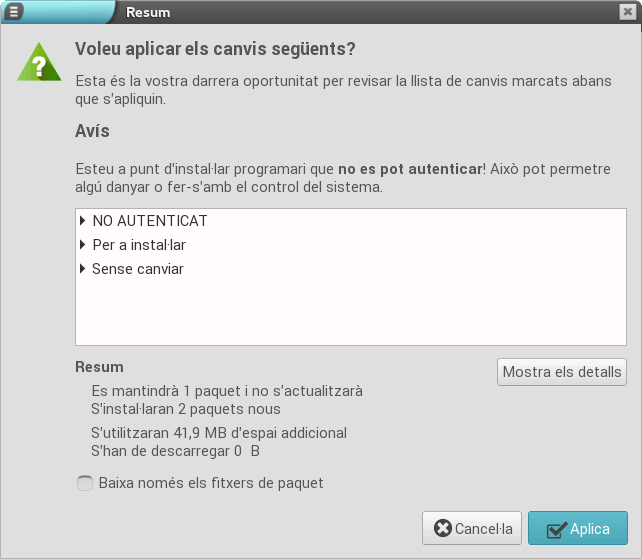This screenshot has height=559, width=642.
Task: Click the 'Voleu aplicar els canvis següents?' heading
Action: 215,49
